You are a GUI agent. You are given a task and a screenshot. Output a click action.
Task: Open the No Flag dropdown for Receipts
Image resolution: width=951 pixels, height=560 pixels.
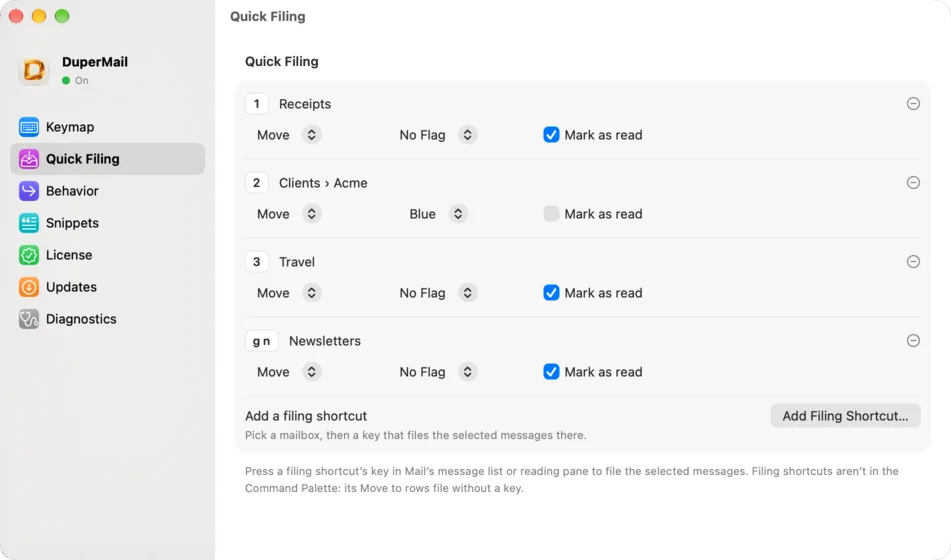tap(437, 135)
